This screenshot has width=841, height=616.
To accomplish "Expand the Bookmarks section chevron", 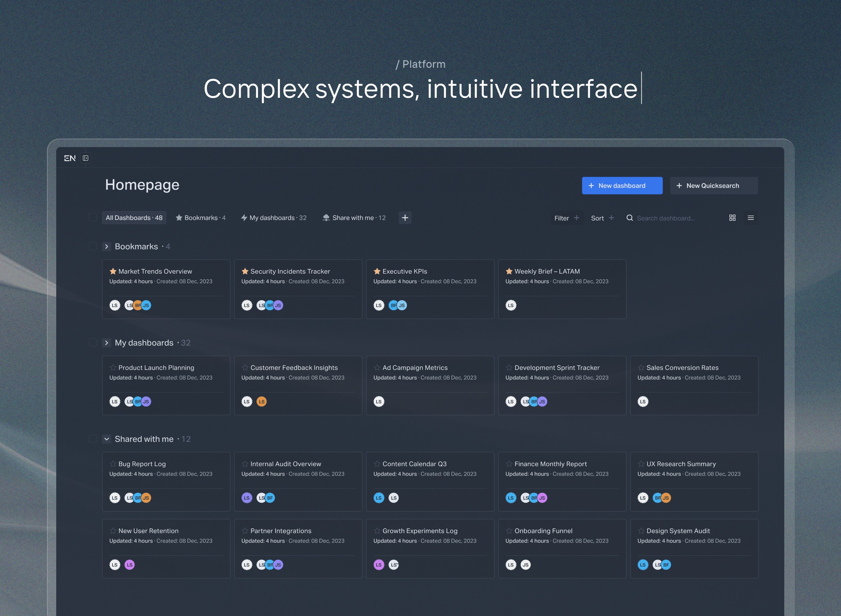I will pos(107,246).
